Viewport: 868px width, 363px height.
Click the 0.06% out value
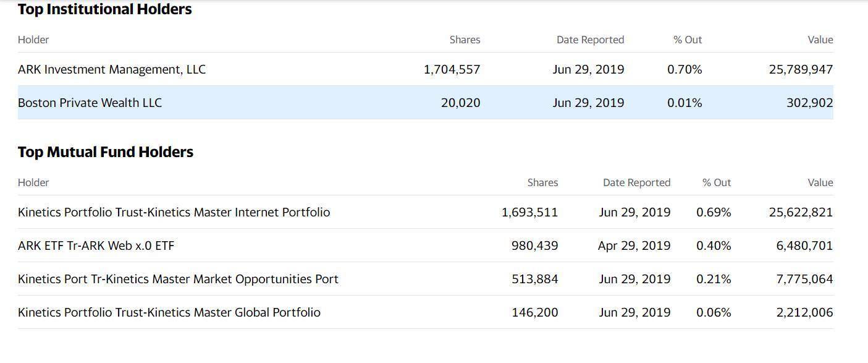point(714,312)
